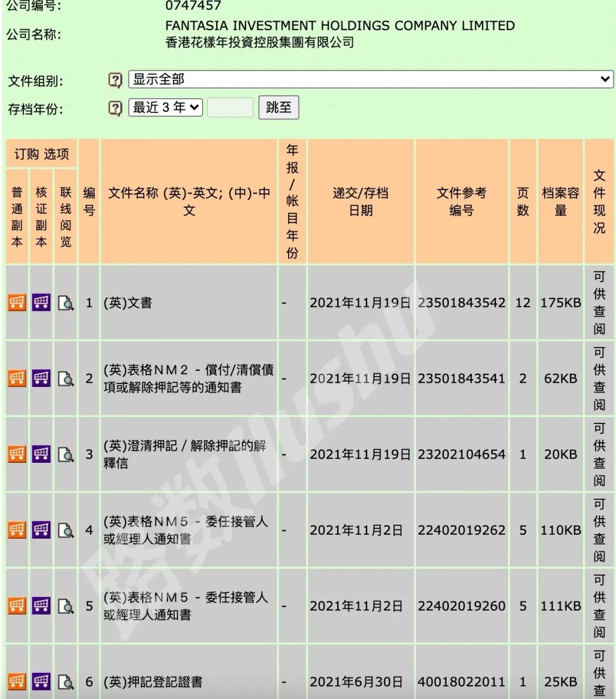Expand the document group dropdown showing 显示全部
Screen dimensions: 616x699
[371, 79]
